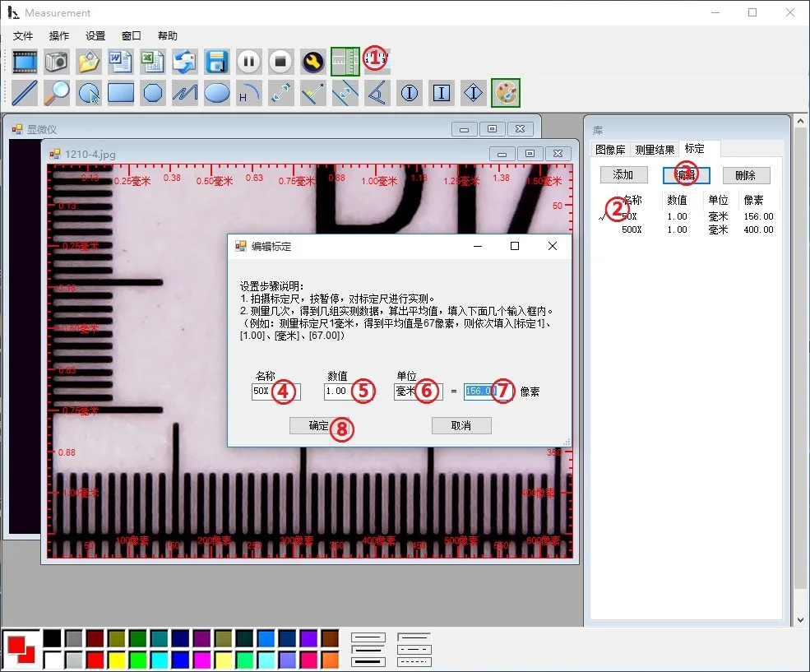Click the 删除 calibration button

point(746,176)
